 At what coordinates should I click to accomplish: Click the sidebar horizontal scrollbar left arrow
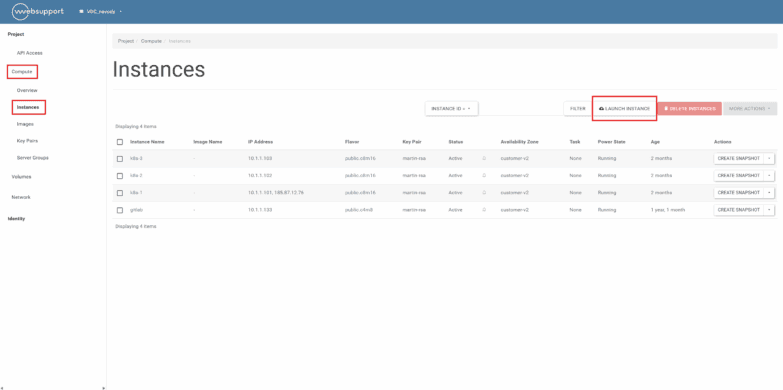2,388
